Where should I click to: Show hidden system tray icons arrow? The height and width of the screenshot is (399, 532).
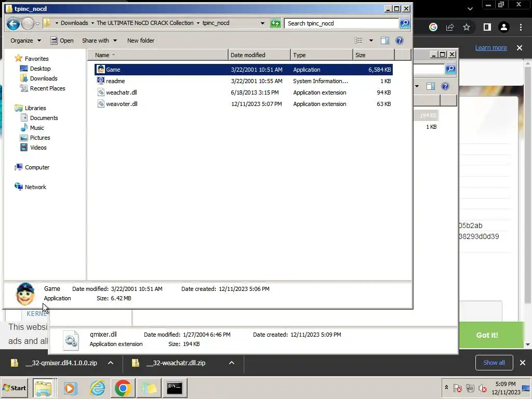coord(446,388)
